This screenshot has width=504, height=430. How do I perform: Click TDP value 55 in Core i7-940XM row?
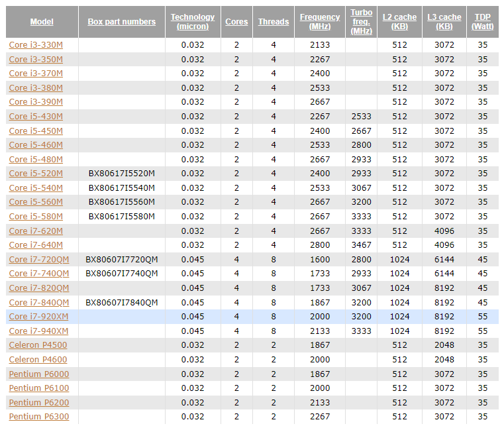pyautogui.click(x=482, y=331)
